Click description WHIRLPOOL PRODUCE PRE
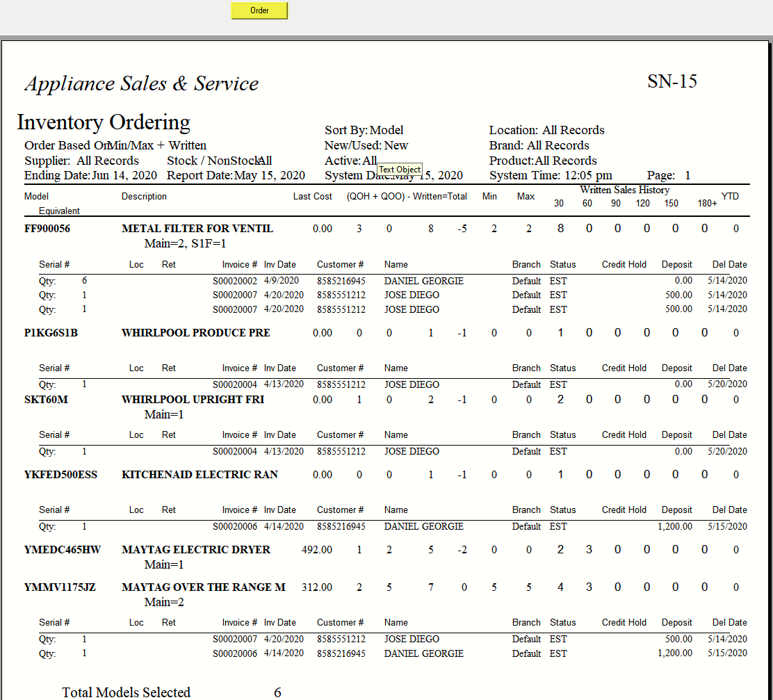The height and width of the screenshot is (700, 773). pyautogui.click(x=196, y=333)
